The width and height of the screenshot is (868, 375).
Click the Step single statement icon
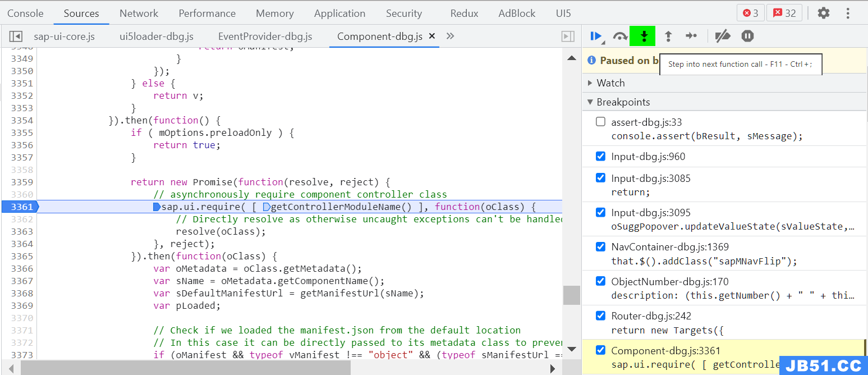[x=691, y=36]
